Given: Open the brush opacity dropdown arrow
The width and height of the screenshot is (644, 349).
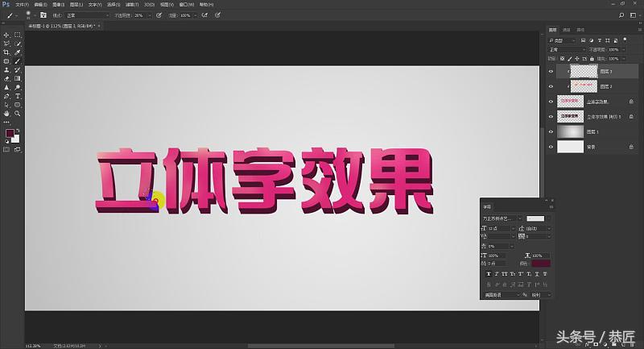Looking at the screenshot, I should (x=150, y=15).
